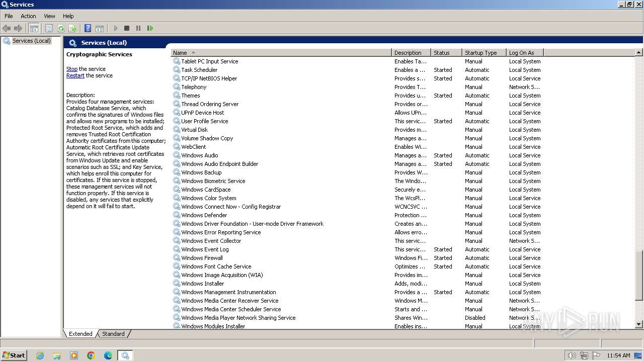The image size is (644, 362).
Task: Select the Windows Event Collector service
Action: (x=357, y=241)
